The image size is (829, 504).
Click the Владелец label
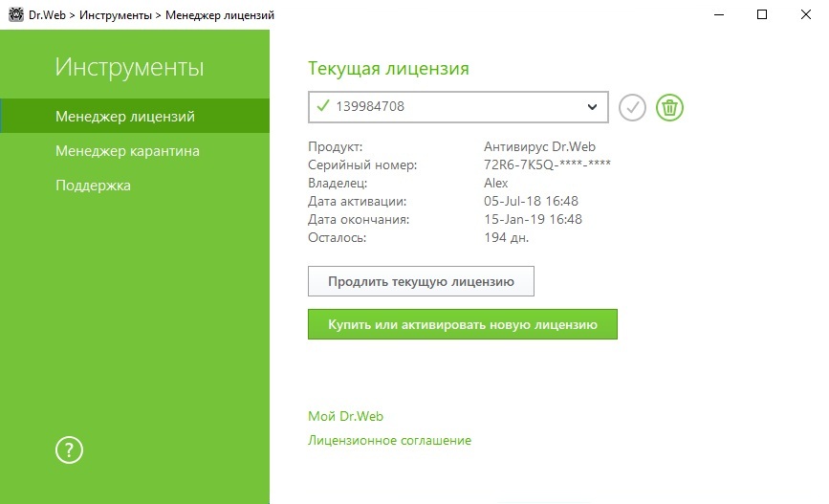[338, 183]
